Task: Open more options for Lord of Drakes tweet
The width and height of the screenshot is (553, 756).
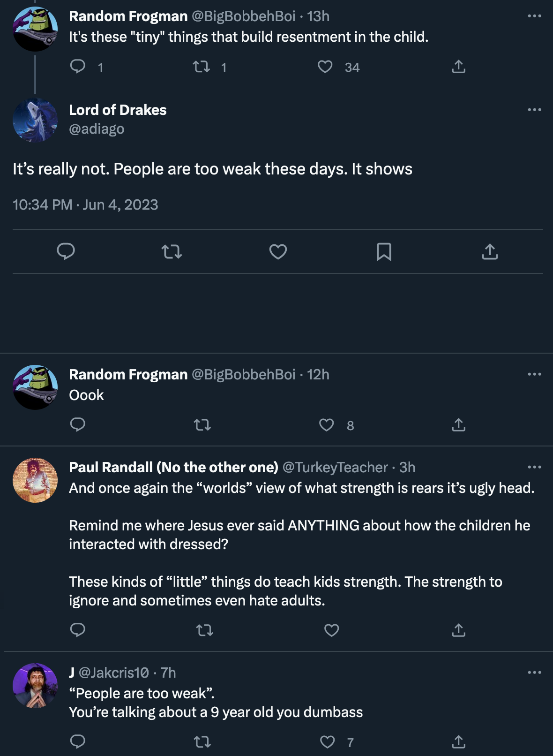Action: [x=534, y=110]
